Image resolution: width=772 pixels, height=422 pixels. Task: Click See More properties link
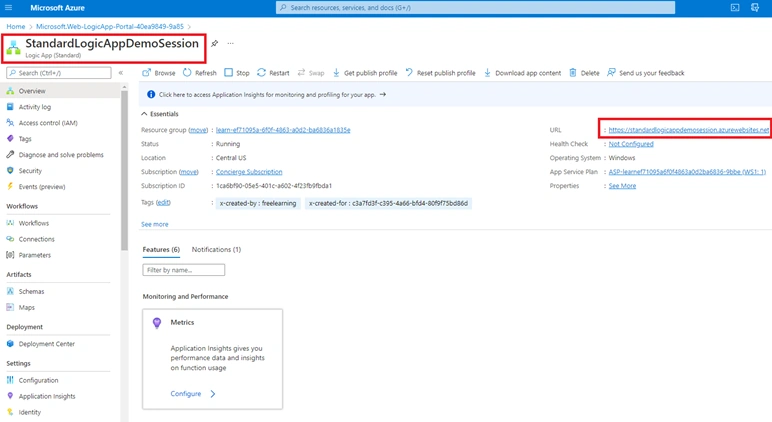point(622,186)
